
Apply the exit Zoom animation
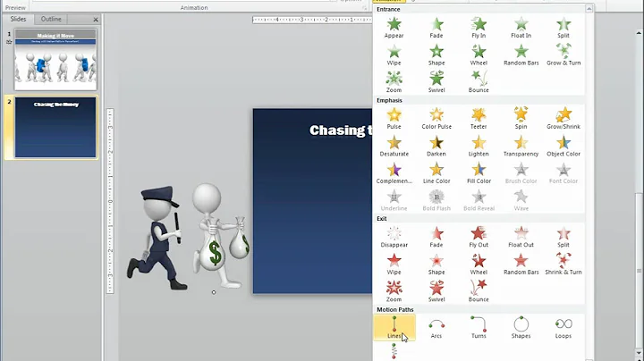[x=394, y=291]
